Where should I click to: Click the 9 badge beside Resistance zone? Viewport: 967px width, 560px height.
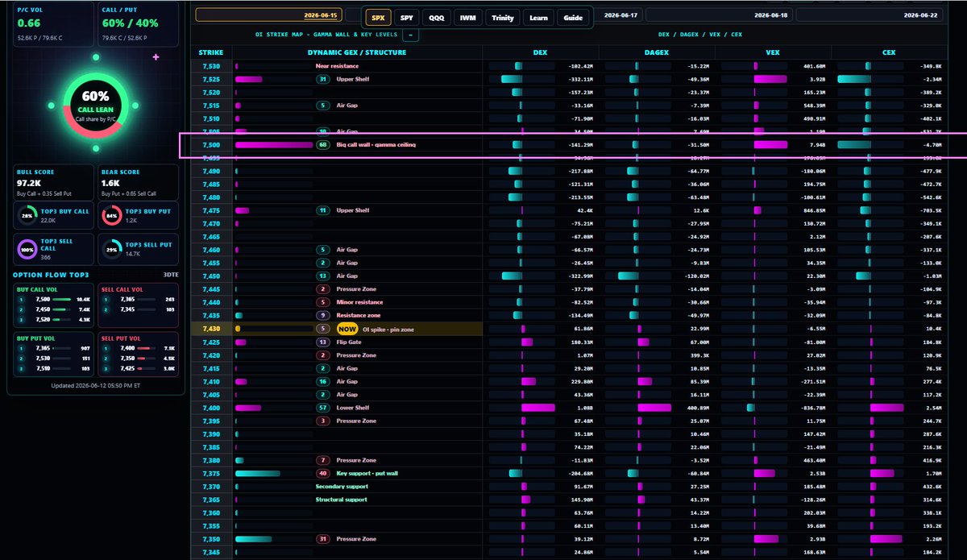(323, 315)
